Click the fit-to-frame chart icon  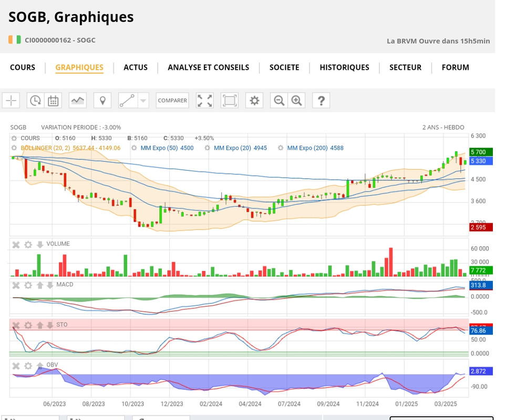coord(230,100)
